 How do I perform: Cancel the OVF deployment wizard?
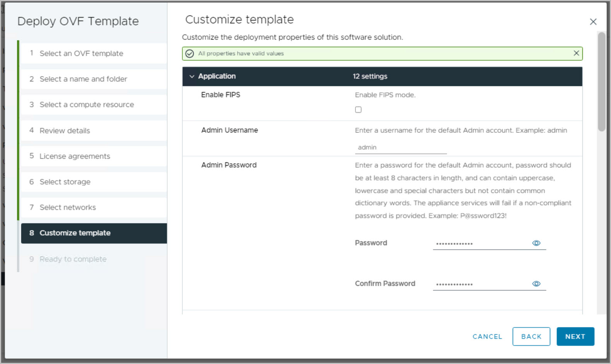click(x=487, y=337)
